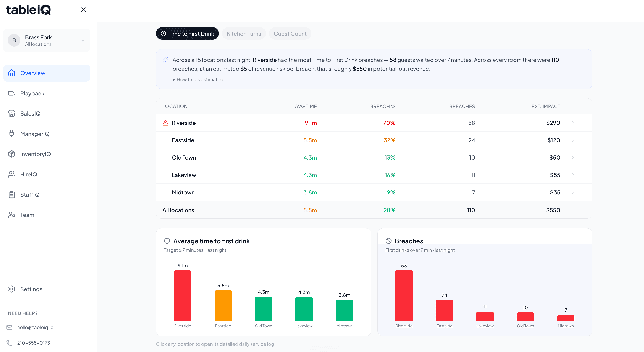Email hello@tableiq.io link

click(35, 327)
